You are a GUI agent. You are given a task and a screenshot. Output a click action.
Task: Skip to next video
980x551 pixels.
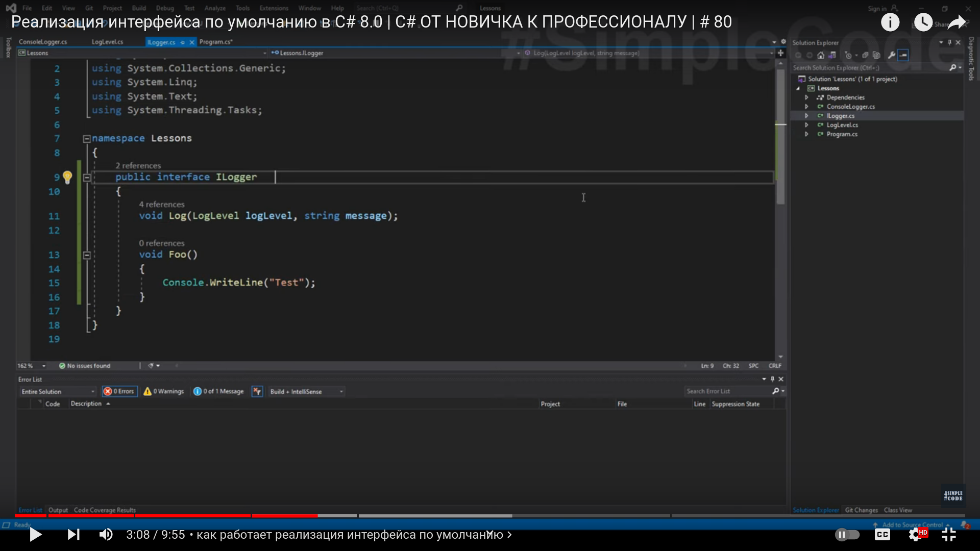73,535
